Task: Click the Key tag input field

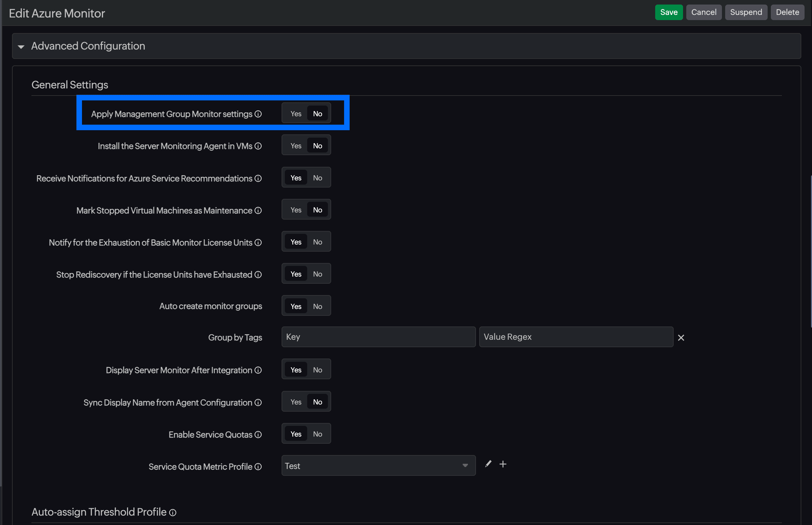Action: [x=378, y=337]
